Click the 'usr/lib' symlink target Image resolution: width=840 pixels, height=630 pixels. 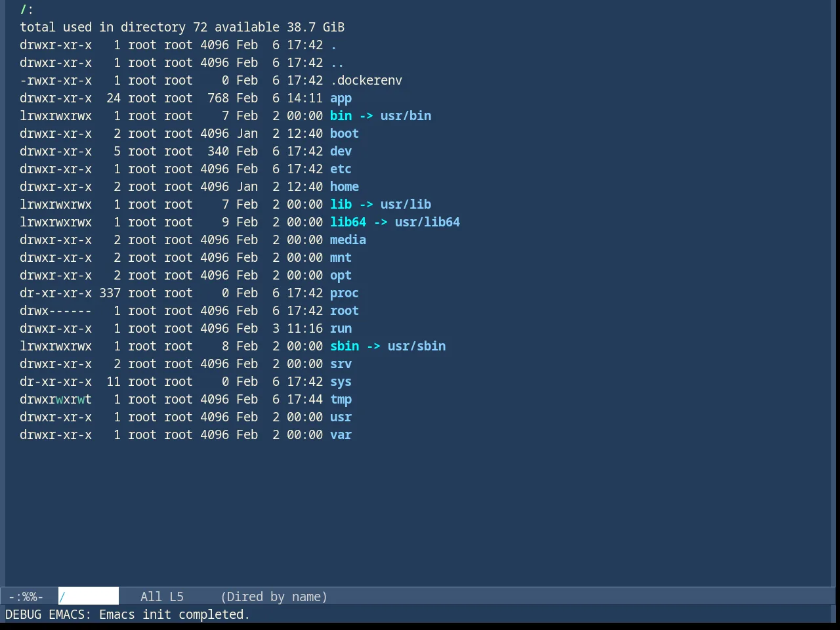click(406, 204)
